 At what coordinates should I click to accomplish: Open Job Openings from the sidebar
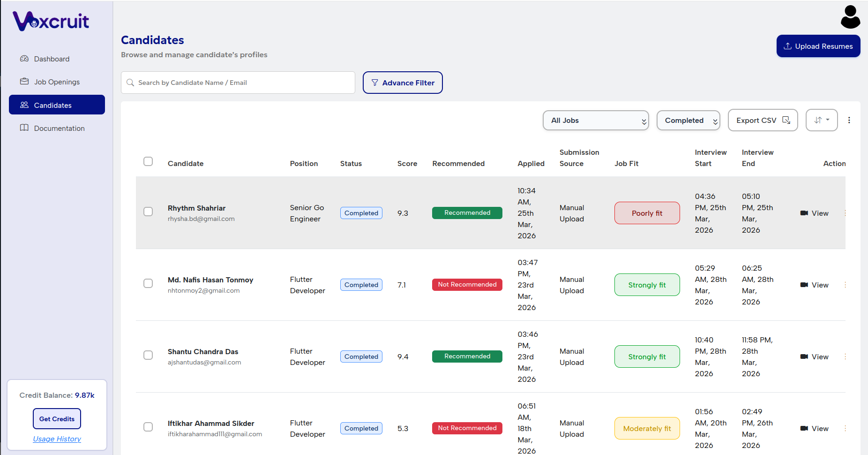57,82
